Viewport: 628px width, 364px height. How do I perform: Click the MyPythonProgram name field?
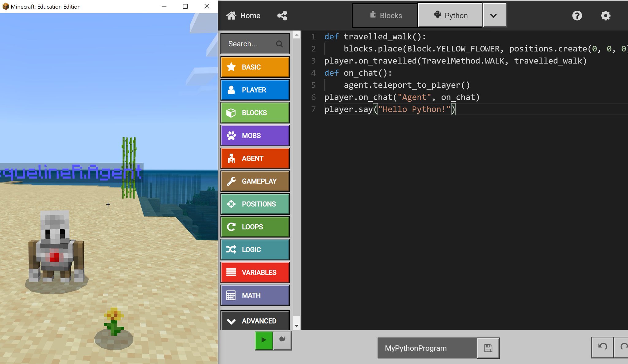click(427, 348)
